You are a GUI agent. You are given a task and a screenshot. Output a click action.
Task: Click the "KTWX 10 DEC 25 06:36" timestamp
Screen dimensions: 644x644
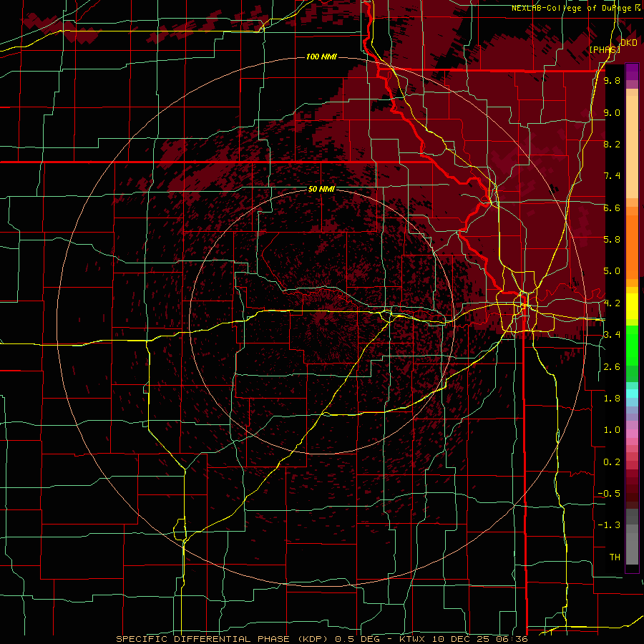point(463,639)
